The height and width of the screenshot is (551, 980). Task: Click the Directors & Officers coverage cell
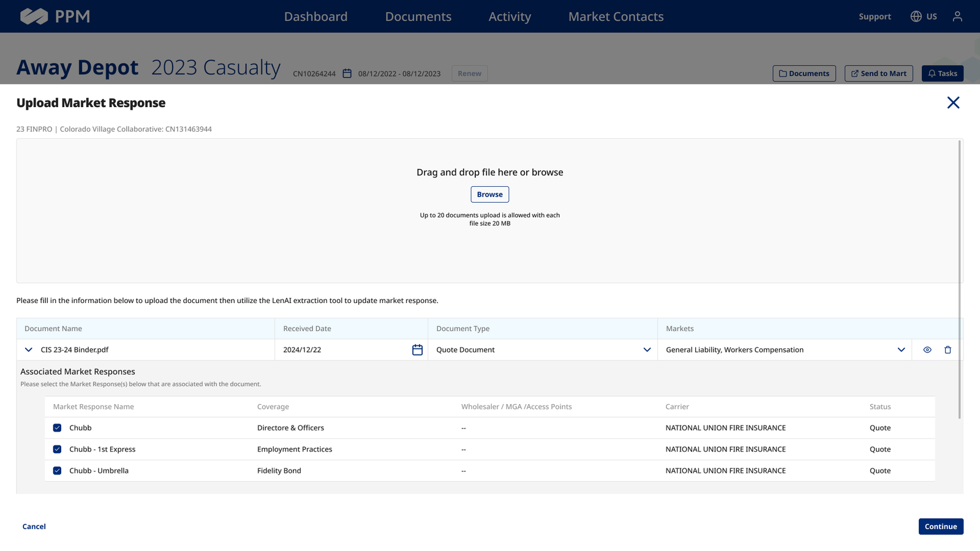coord(290,428)
